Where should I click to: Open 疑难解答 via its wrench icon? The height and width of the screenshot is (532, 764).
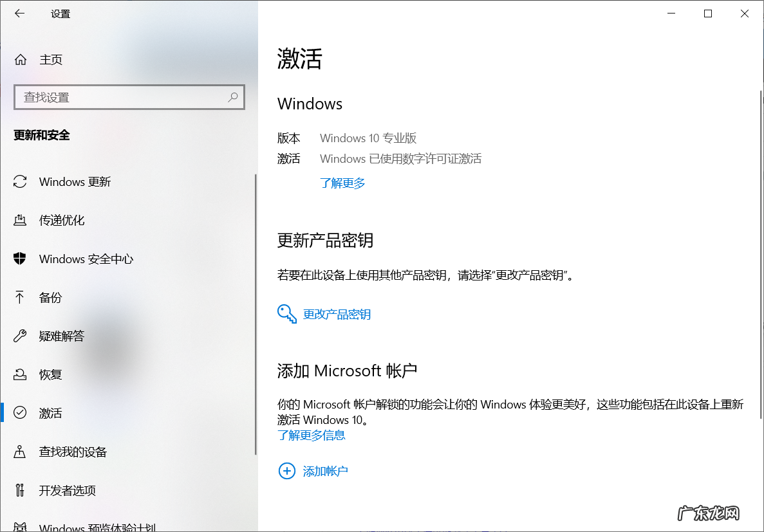pyautogui.click(x=19, y=336)
